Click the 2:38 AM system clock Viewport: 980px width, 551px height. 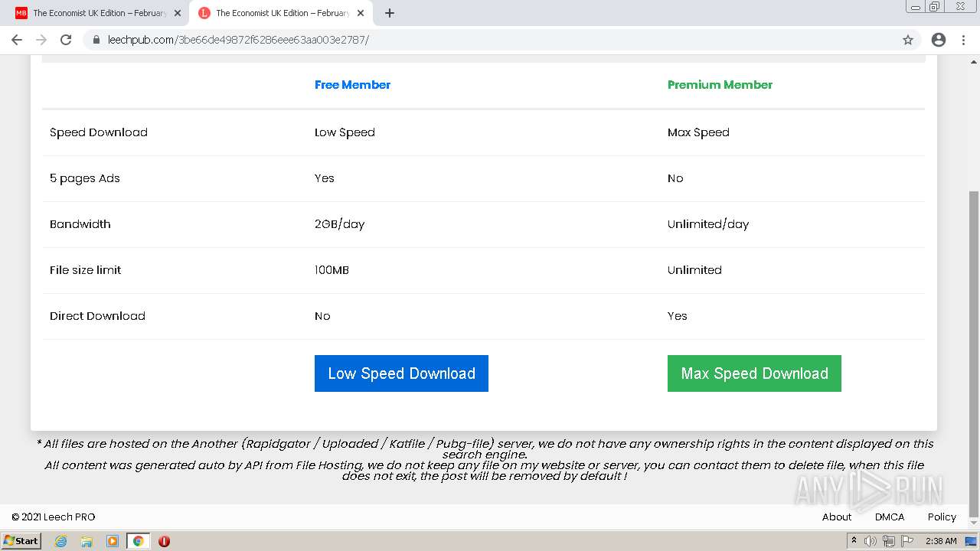coord(941,541)
